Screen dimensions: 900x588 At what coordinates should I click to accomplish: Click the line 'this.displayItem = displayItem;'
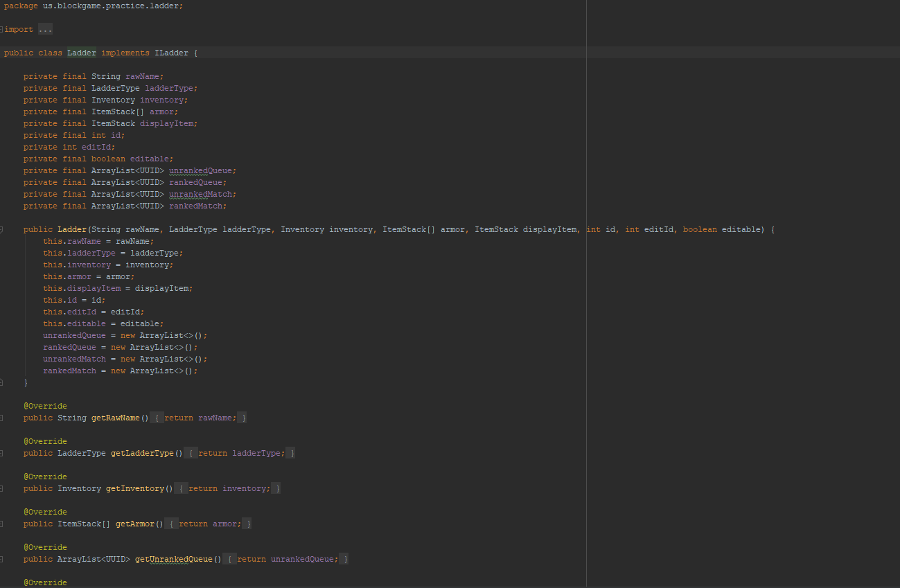click(x=118, y=288)
